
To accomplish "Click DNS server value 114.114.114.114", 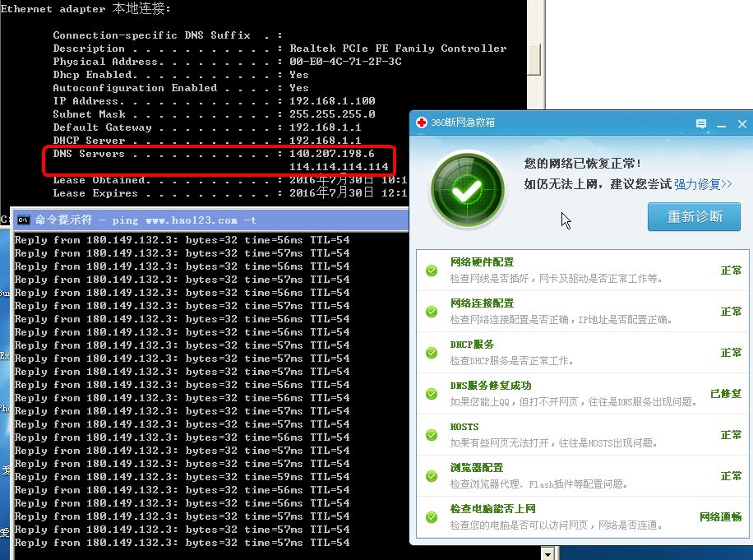I will tap(339, 167).
